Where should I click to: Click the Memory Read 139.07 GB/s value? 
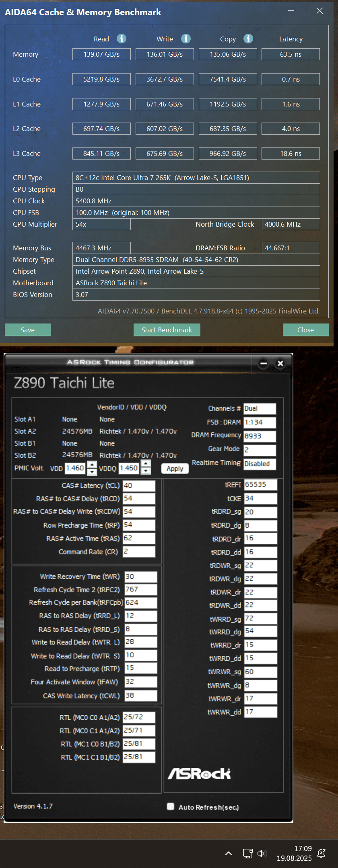coord(101,54)
